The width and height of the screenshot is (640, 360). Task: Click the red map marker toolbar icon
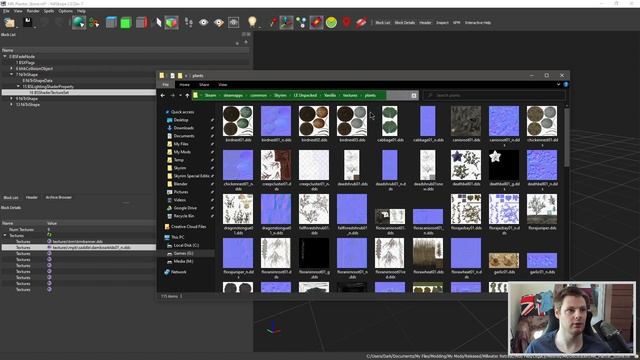point(347,22)
